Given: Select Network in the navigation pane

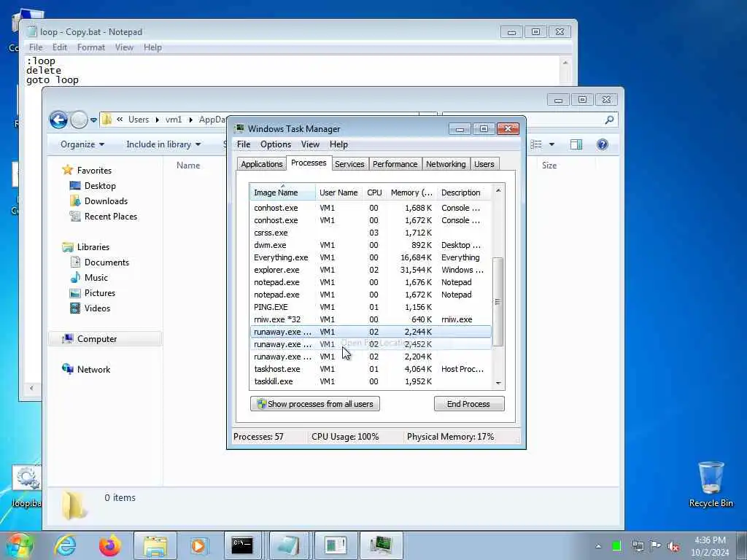Looking at the screenshot, I should point(93,370).
